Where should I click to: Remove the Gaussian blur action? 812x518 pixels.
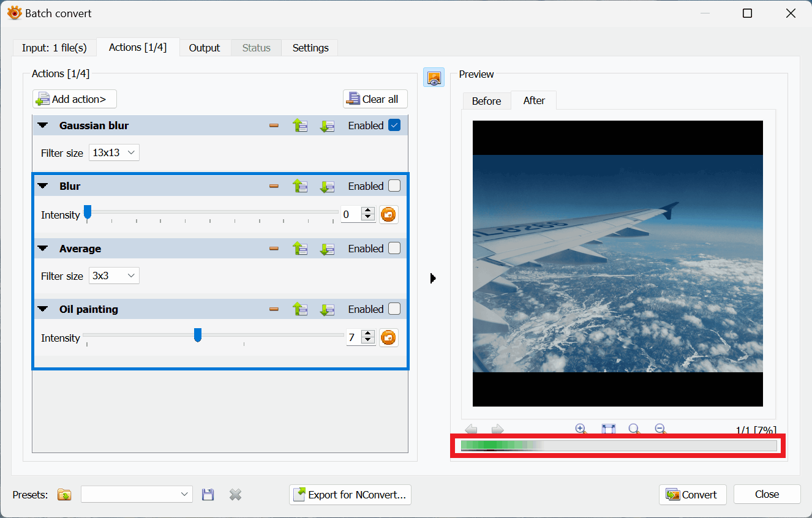tap(274, 126)
